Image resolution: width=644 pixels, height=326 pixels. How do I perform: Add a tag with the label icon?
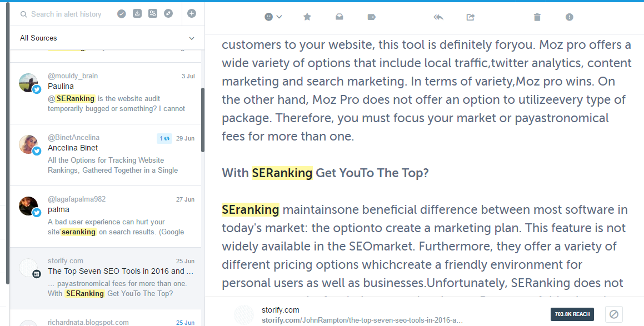click(372, 17)
